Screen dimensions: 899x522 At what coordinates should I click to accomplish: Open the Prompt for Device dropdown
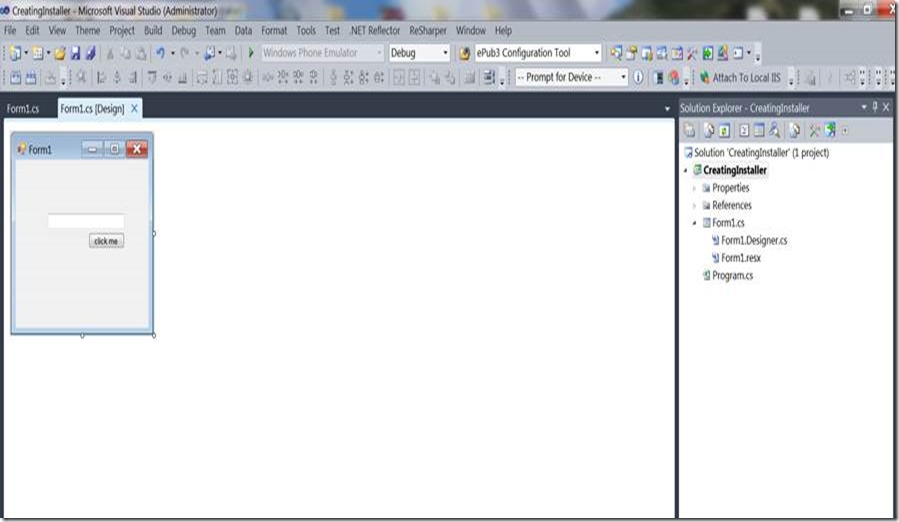624,77
